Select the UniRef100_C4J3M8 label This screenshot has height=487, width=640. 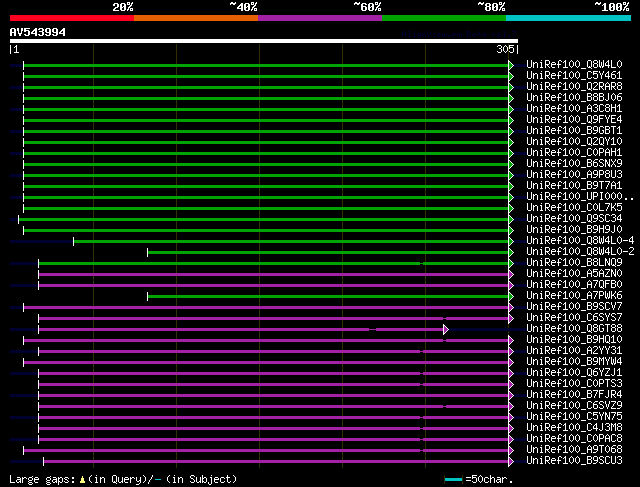pos(574,428)
